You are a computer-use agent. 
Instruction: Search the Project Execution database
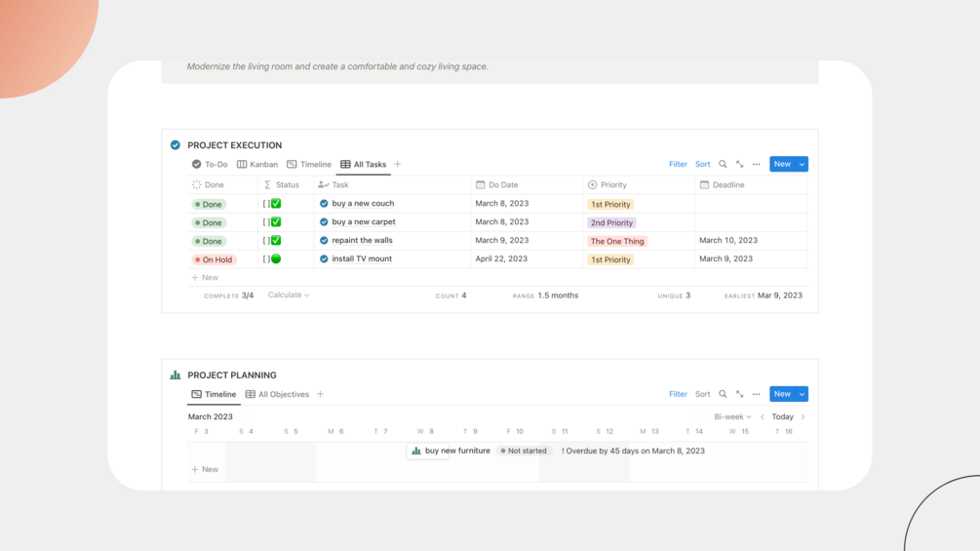tap(723, 165)
